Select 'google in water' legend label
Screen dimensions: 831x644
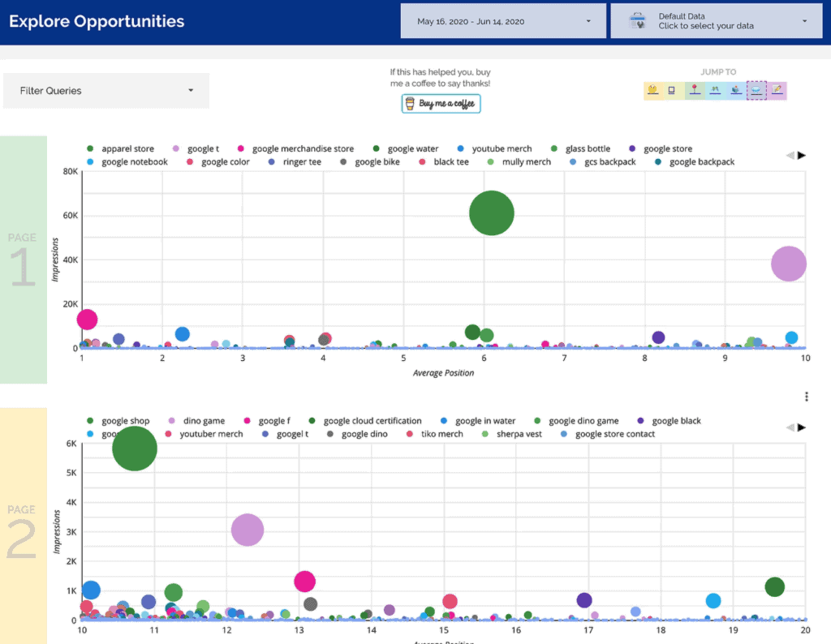tap(485, 421)
